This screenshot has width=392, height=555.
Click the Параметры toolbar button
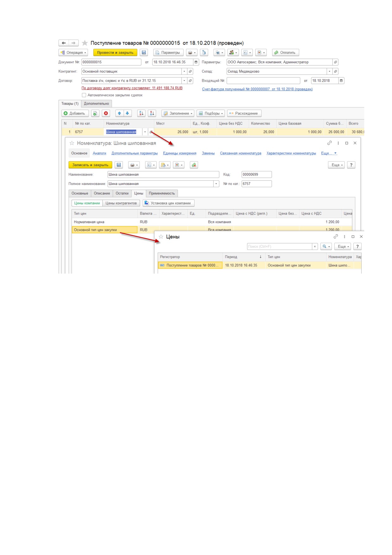168,53
